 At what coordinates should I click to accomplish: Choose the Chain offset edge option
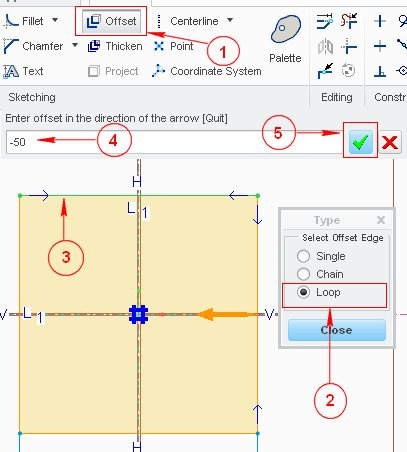pyautogui.click(x=320, y=274)
